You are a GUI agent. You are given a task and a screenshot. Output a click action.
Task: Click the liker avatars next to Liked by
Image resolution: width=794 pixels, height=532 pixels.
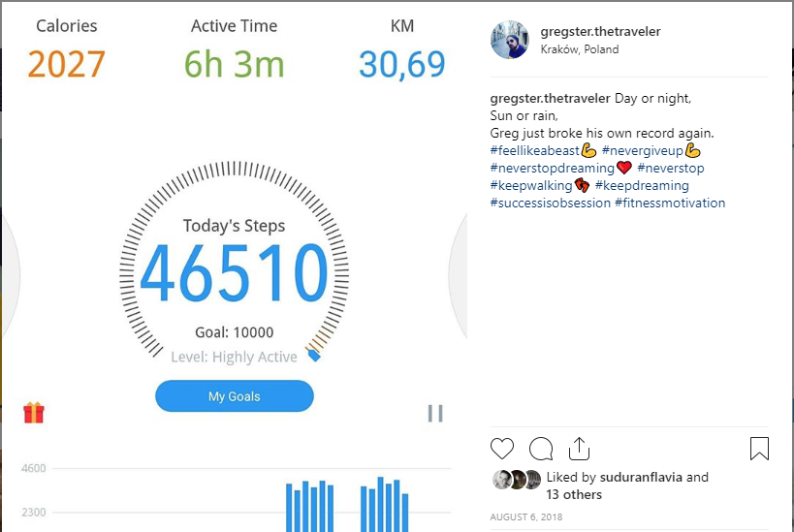[517, 480]
